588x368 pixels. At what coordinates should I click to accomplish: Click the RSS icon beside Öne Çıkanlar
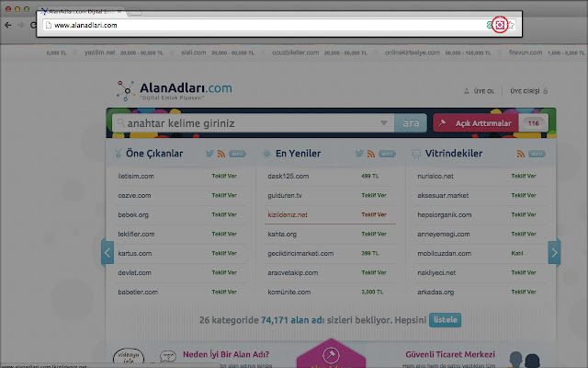(x=221, y=154)
